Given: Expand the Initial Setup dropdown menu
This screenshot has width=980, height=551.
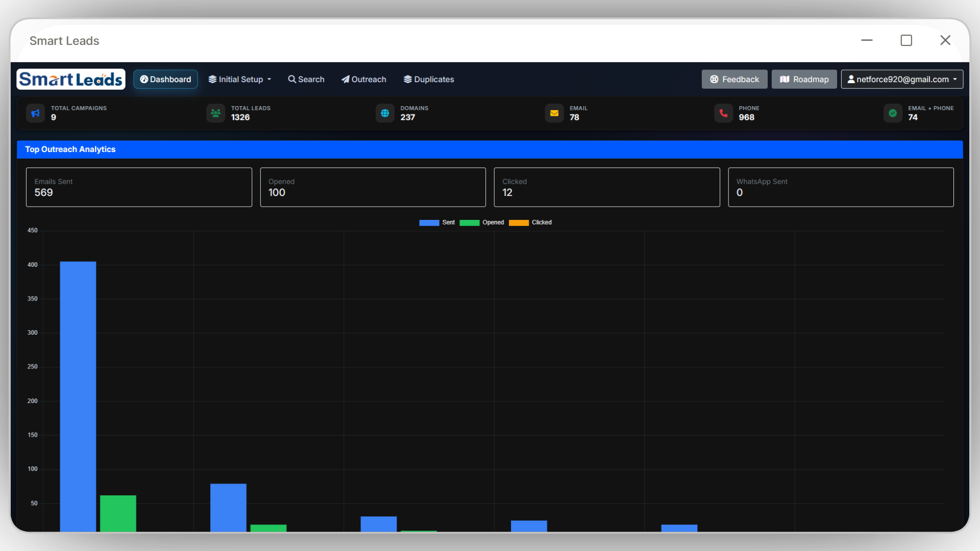Looking at the screenshot, I should [239, 79].
